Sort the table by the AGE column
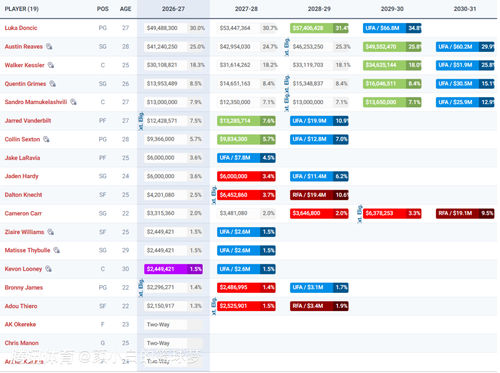 (x=125, y=9)
